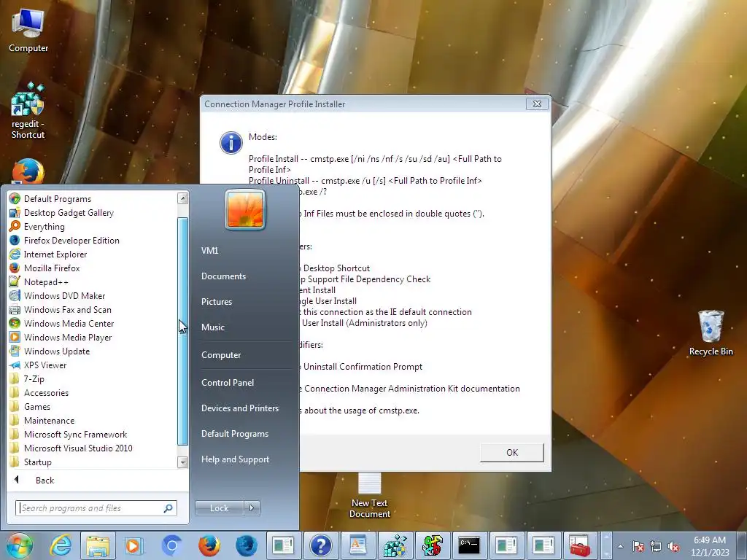The image size is (747, 560).
Task: Select the Computer desktop icon
Action: 28,29
